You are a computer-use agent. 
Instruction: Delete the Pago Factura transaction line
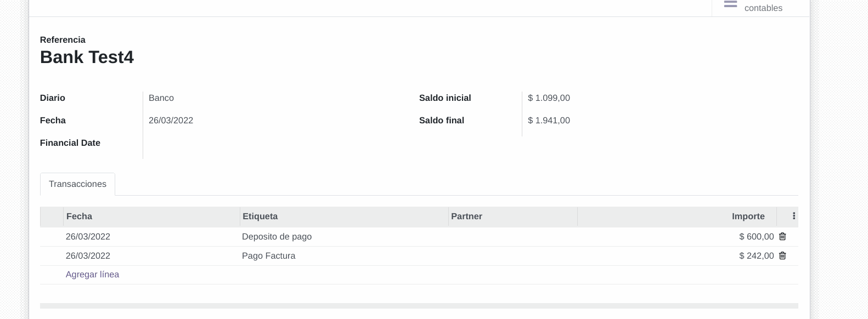coord(782,256)
